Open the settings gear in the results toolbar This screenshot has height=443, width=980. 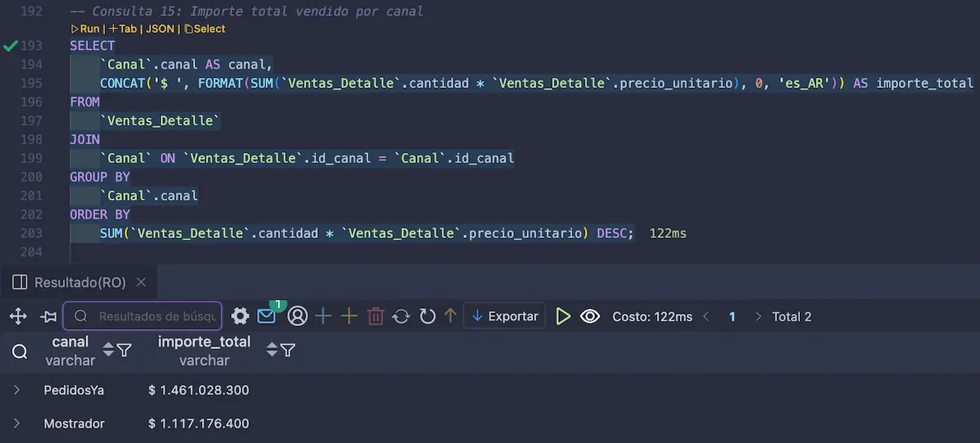coord(240,316)
